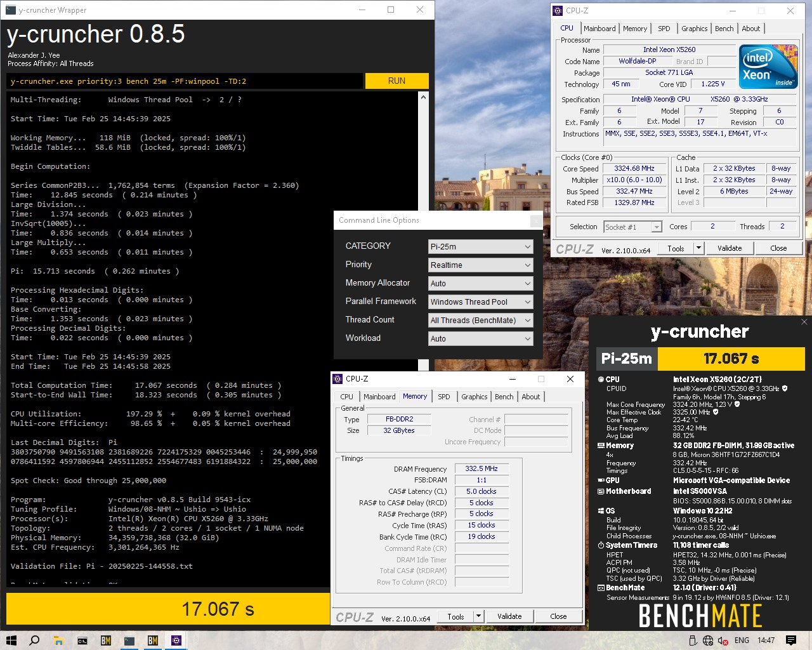Click the 14:47 taskbar clock

click(x=766, y=640)
